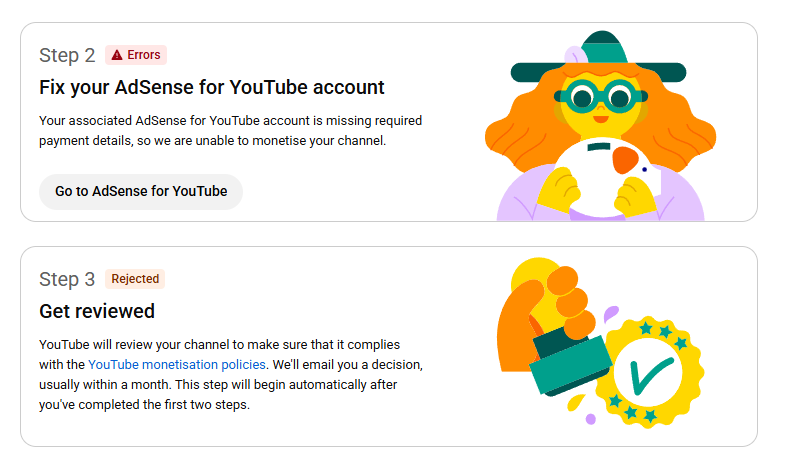Click the Step 3 label
Screen dimensions: 797x461
coord(67,280)
